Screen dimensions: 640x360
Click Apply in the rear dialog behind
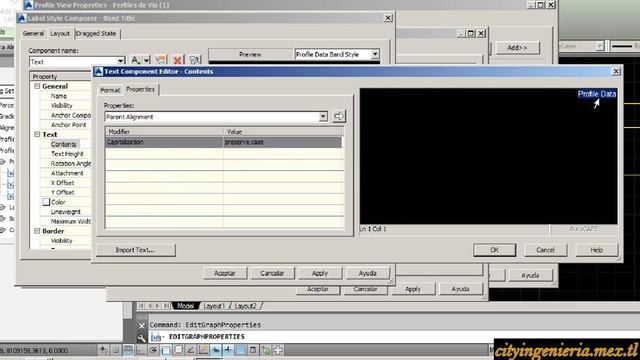(x=413, y=289)
